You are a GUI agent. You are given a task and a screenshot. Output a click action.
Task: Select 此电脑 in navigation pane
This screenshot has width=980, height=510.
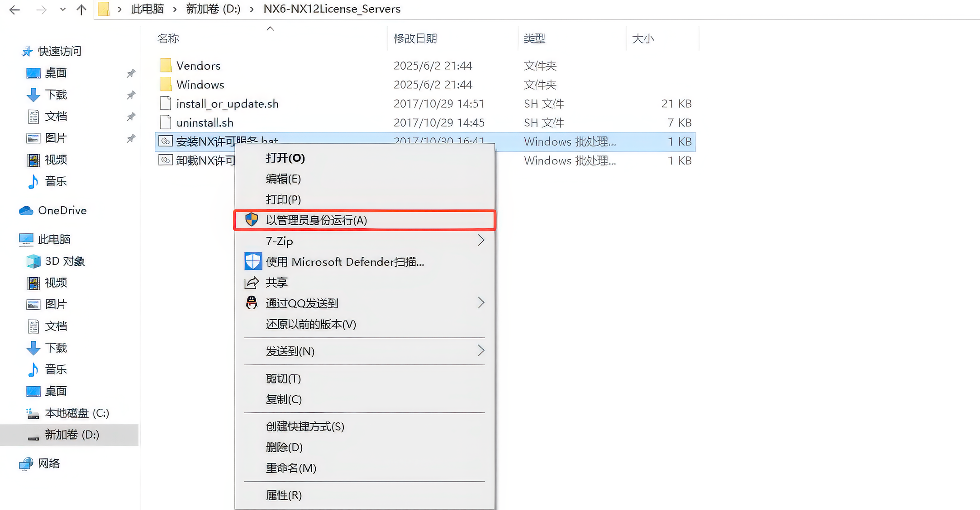pos(54,239)
